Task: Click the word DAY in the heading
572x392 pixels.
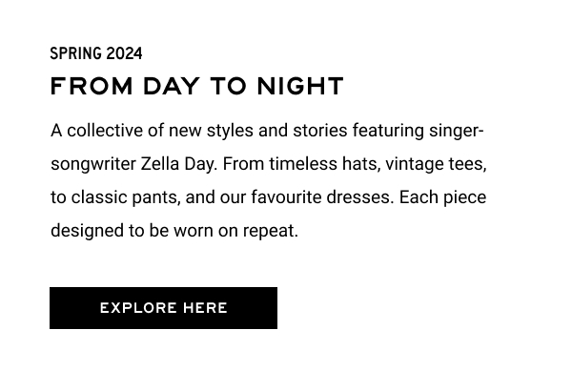Action: pos(172,86)
